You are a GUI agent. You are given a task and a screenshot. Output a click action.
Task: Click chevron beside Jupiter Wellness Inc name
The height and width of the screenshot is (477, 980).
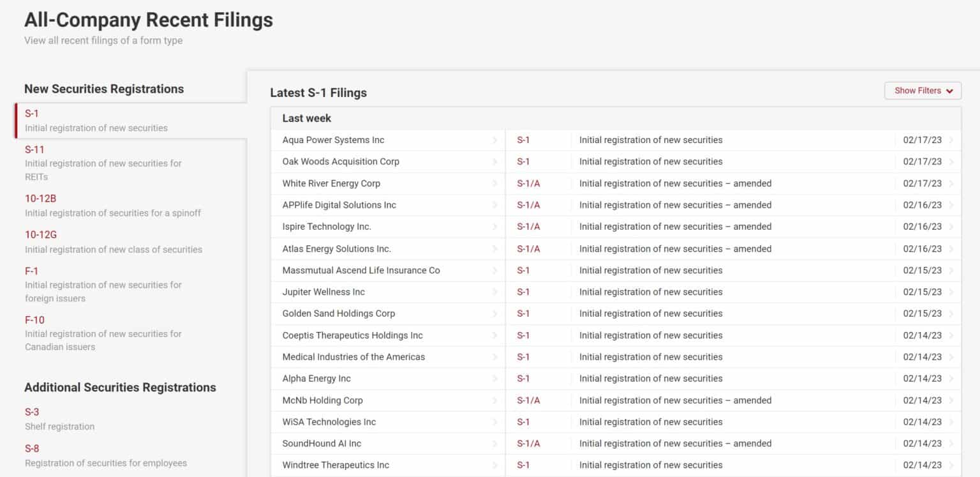point(495,292)
